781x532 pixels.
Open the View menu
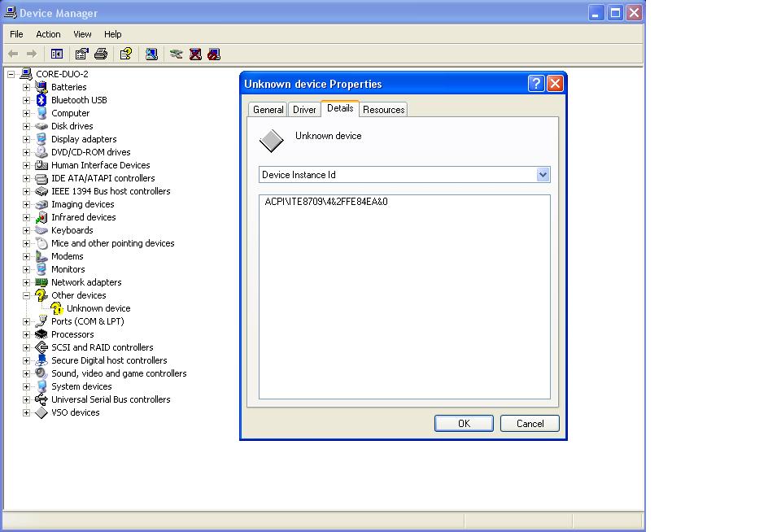82,34
